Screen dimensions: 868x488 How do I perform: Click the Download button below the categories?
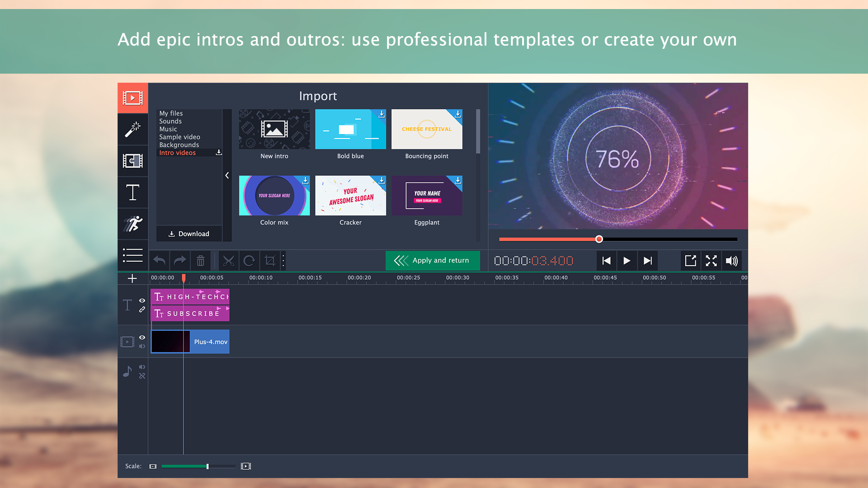point(189,234)
